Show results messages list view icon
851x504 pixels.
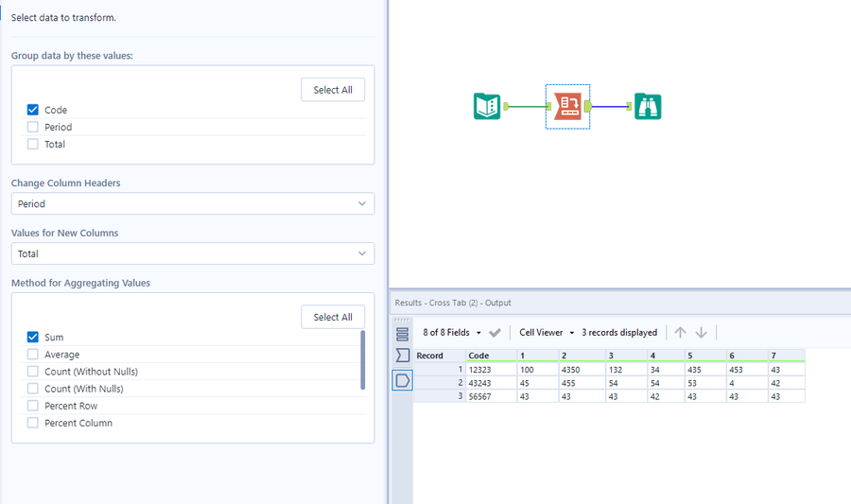click(x=402, y=334)
